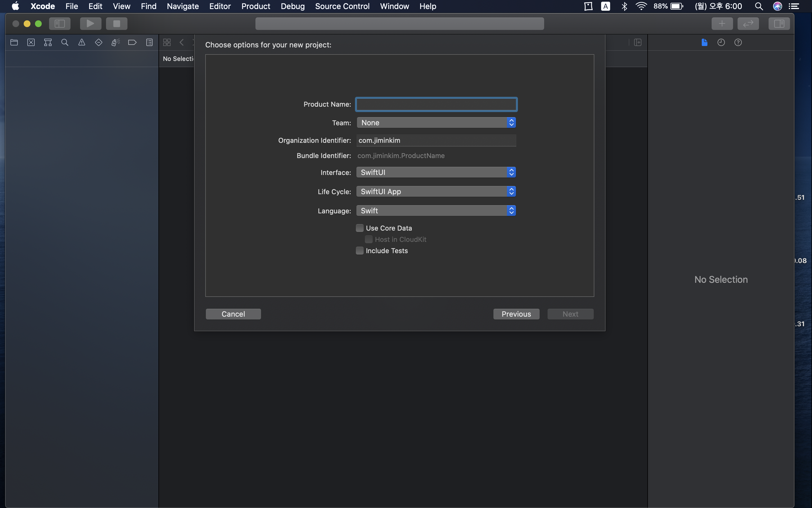Viewport: 812px width, 508px height.
Task: Toggle code review with the arrows button
Action: click(x=748, y=23)
